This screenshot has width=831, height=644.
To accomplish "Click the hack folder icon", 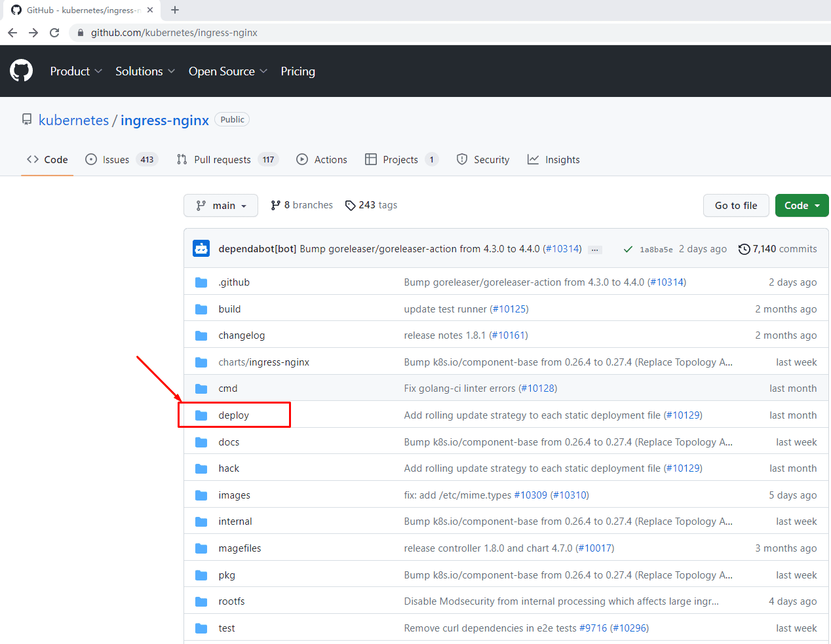I will coord(201,468).
